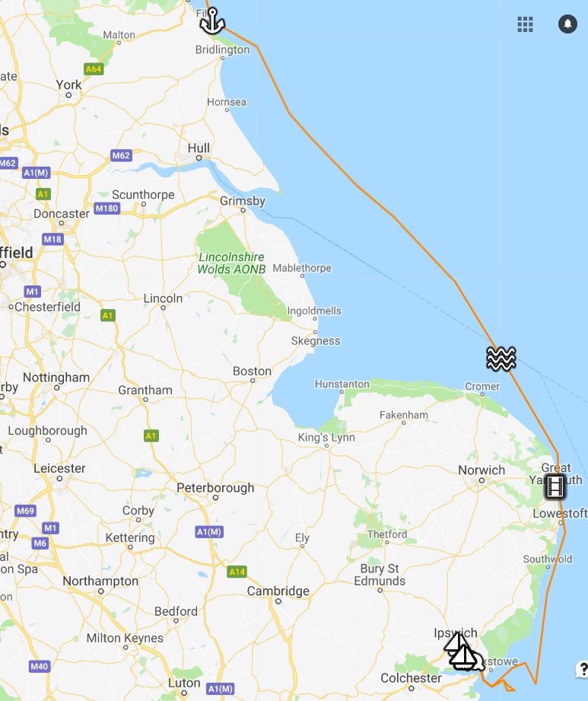Click the Norwich city label

(482, 470)
